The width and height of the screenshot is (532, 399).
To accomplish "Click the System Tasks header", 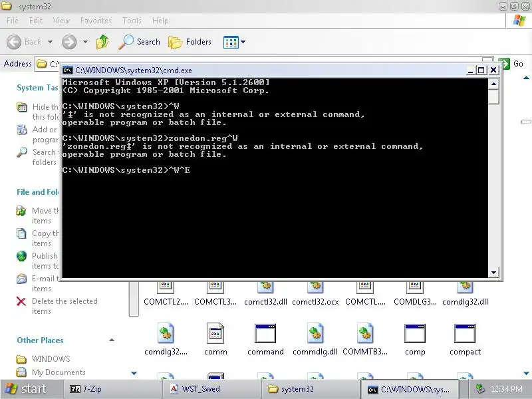I will pyautogui.click(x=37, y=88).
